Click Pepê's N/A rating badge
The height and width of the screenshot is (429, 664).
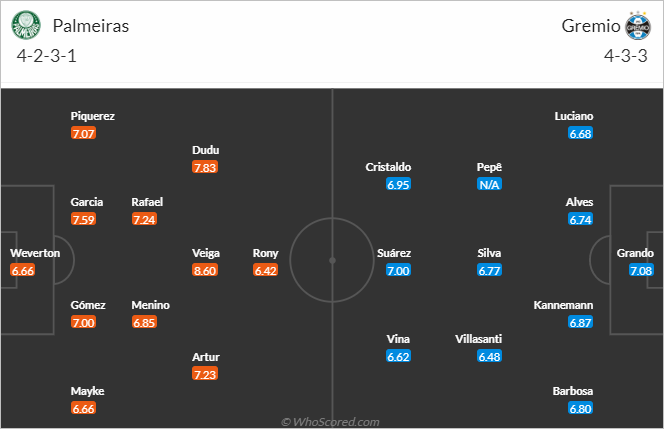pos(489,184)
